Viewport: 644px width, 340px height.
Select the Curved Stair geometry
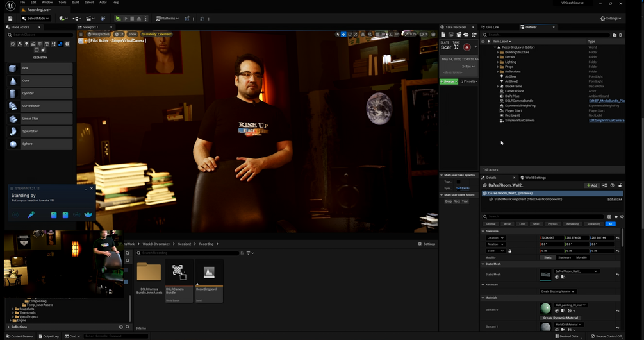40,106
